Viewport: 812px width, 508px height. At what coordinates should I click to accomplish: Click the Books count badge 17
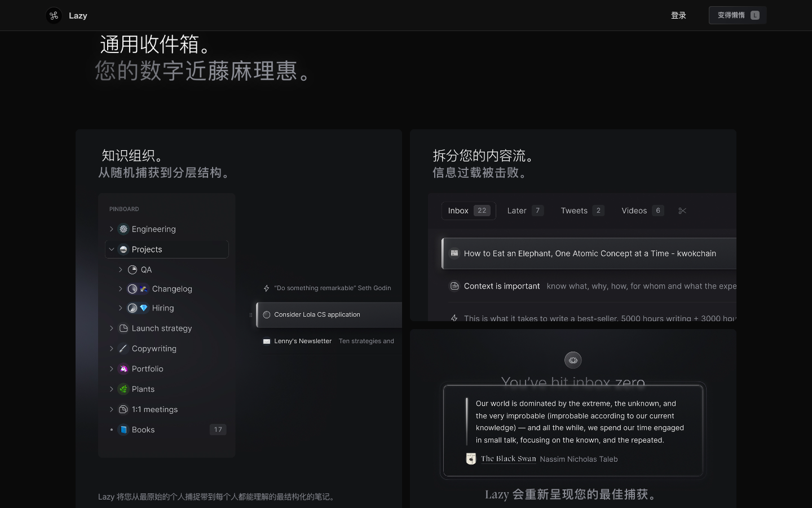[218, 430]
